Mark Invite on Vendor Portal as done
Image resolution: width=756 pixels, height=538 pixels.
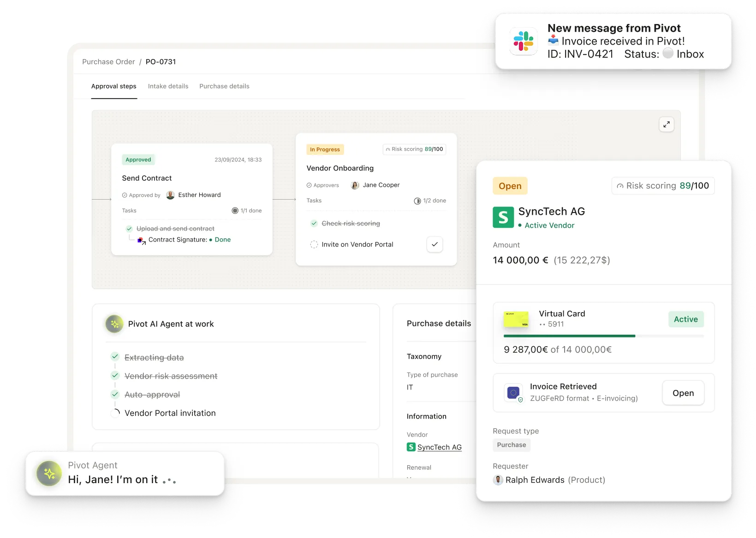coord(435,244)
